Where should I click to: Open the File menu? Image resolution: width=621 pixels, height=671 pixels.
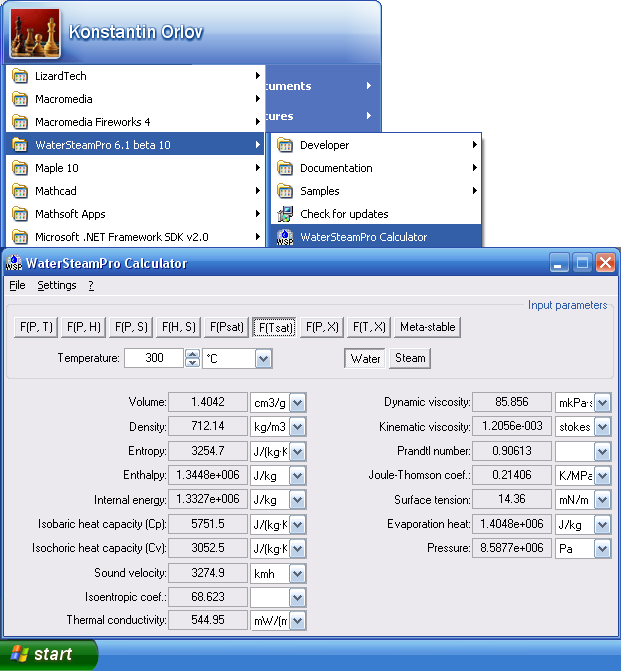pos(17,285)
